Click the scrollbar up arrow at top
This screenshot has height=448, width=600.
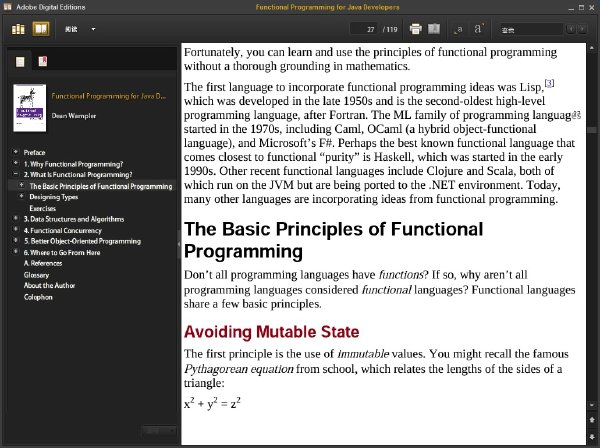[x=592, y=48]
